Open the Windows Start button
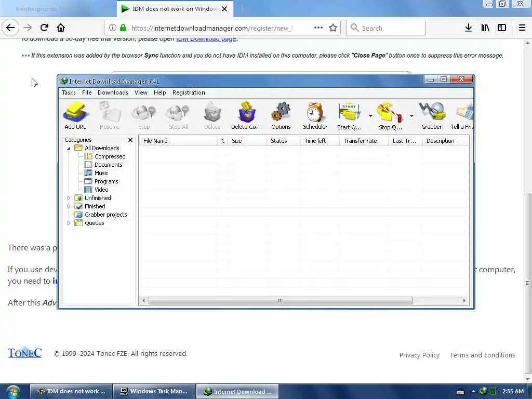Screen dimensions: 532x399 13,392
